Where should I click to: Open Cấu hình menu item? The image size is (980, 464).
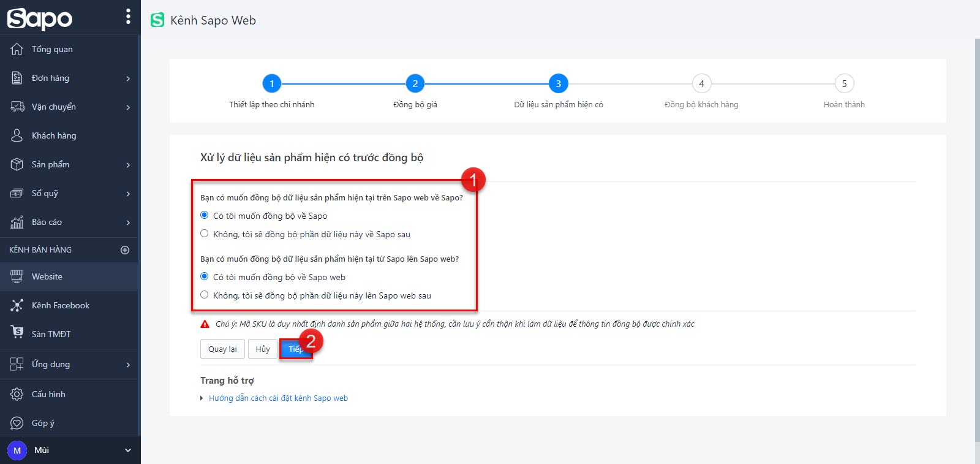tap(69, 394)
